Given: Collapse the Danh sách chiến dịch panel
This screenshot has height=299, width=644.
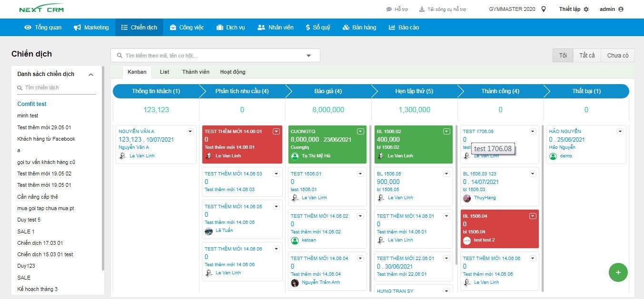Looking at the screenshot, I should click(x=91, y=75).
